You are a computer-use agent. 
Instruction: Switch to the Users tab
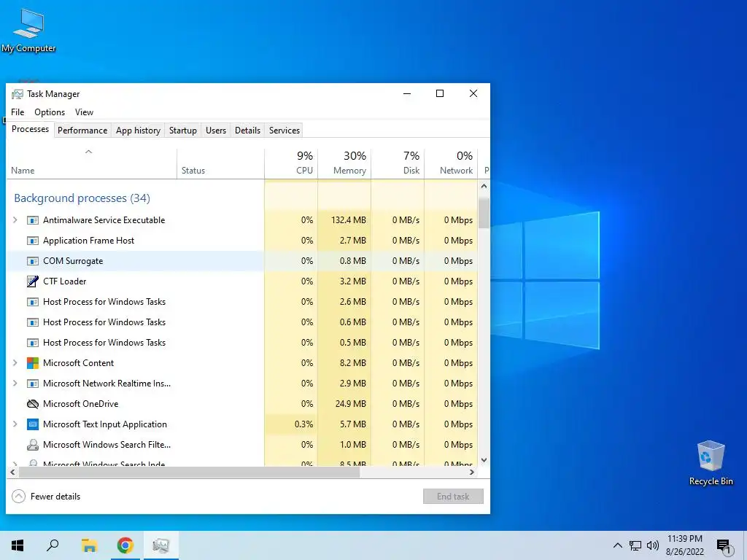coord(216,131)
